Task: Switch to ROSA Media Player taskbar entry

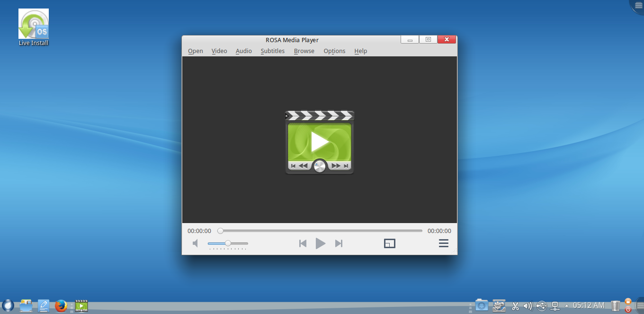Action: coord(81,306)
